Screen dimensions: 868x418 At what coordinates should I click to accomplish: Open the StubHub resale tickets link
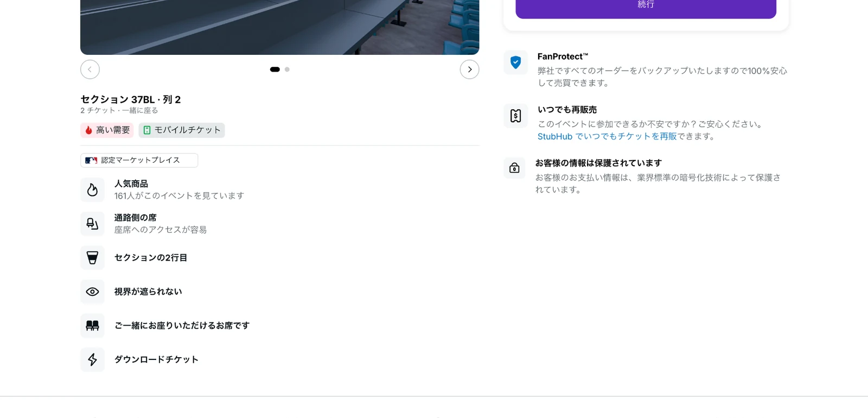(607, 136)
